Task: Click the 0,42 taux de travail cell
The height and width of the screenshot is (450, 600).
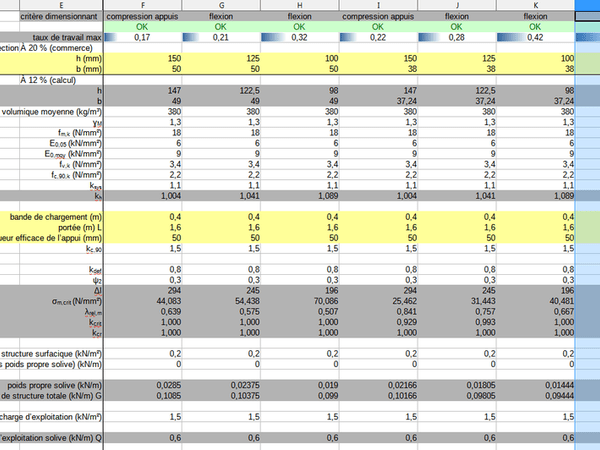Action: pos(535,37)
